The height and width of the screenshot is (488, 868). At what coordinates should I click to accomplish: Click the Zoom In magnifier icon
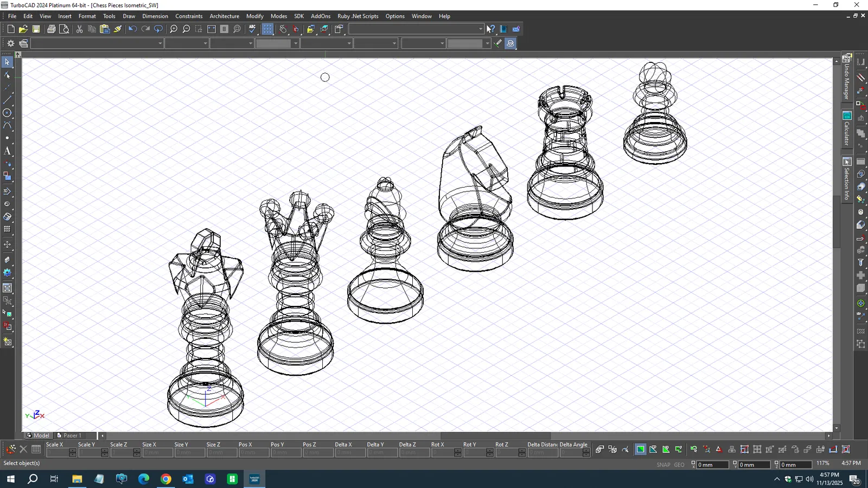click(x=174, y=29)
